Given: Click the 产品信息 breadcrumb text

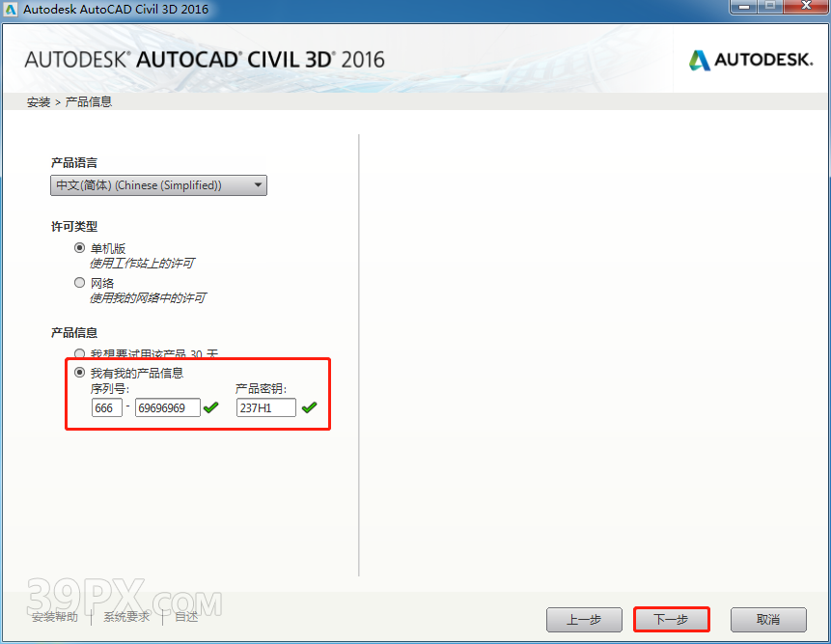Looking at the screenshot, I should point(89,101).
